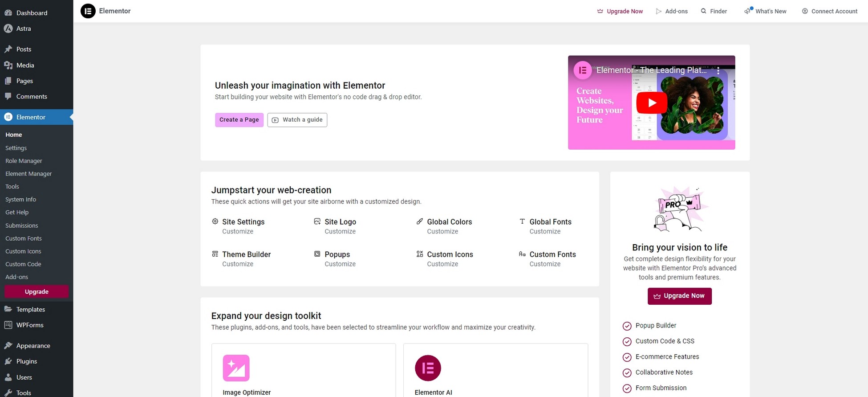Screen dimensions: 868x397
Task: Click the Custom Code & CSS feature text
Action: (x=665, y=341)
